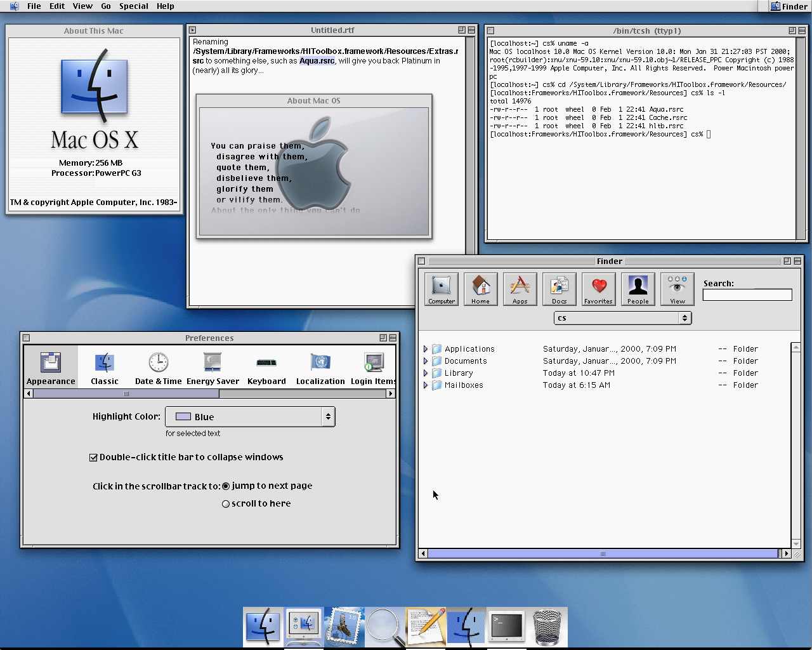This screenshot has width=812, height=650.
Task: Select the Mailboxes folder row
Action: (x=605, y=385)
